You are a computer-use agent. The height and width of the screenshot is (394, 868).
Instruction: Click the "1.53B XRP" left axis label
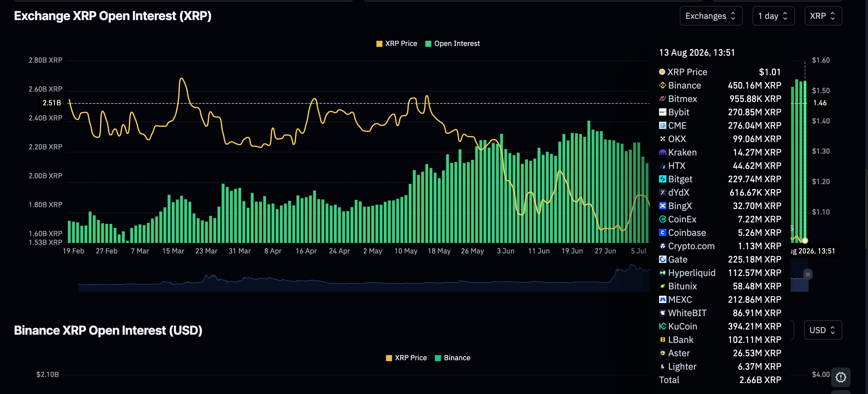45,242
